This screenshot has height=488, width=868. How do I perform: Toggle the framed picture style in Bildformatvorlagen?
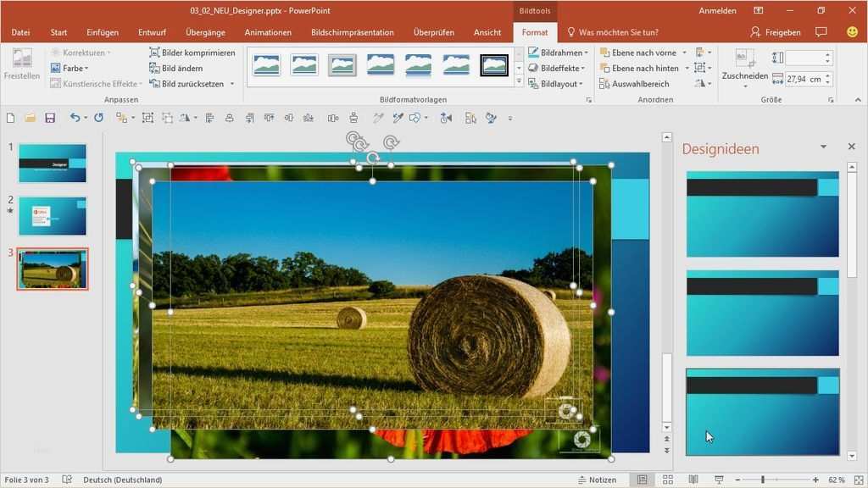pyautogui.click(x=494, y=64)
